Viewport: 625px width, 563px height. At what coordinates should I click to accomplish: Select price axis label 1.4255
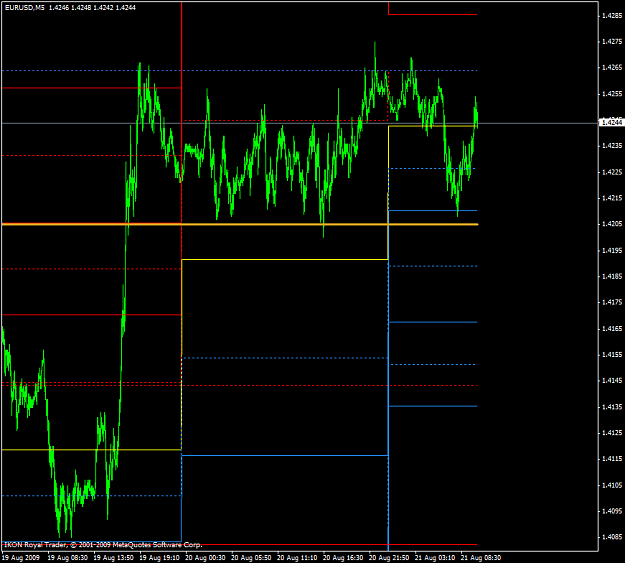(x=612, y=94)
